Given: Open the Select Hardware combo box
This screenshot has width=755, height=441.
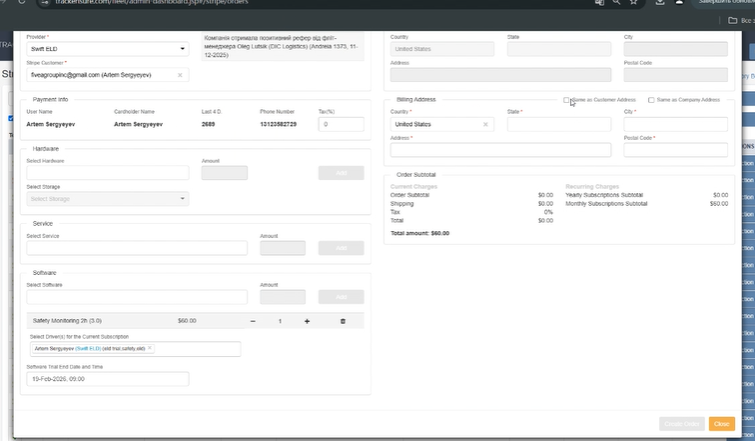Looking at the screenshot, I should pos(107,173).
